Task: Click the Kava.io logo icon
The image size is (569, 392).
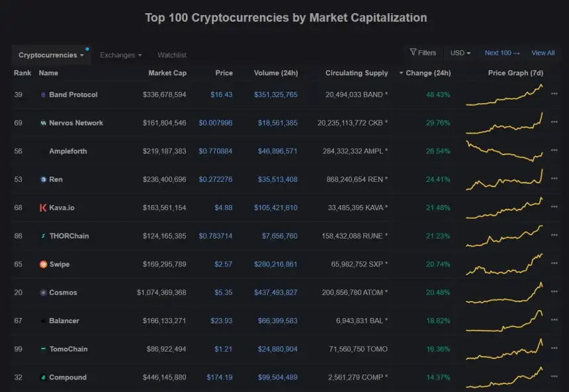Action: pyautogui.click(x=43, y=208)
